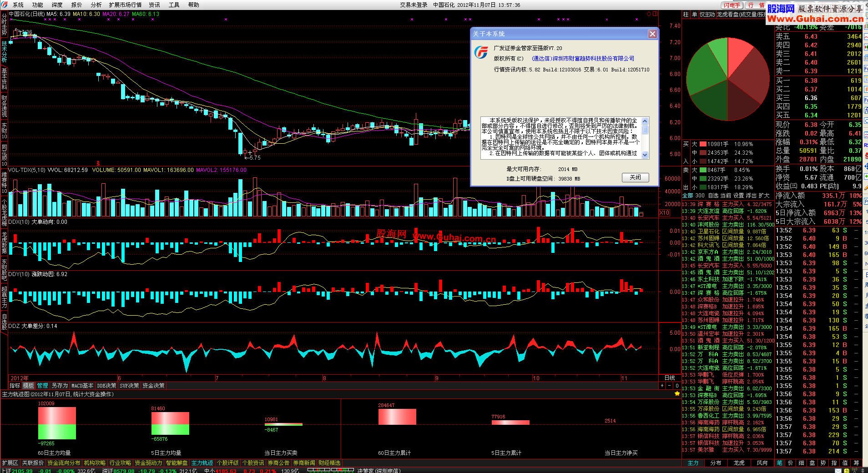Close the 关于本系统 dialog with X
868x473 pixels.
pyautogui.click(x=652, y=34)
